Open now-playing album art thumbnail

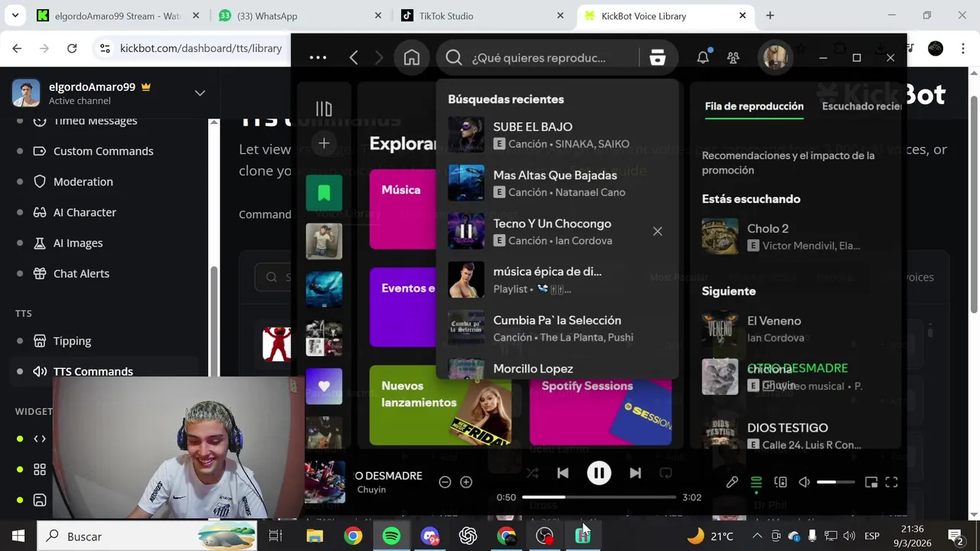[325, 482]
